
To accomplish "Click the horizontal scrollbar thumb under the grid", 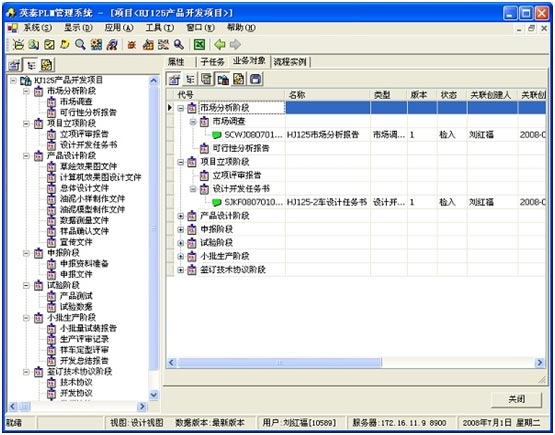I will tap(280, 363).
